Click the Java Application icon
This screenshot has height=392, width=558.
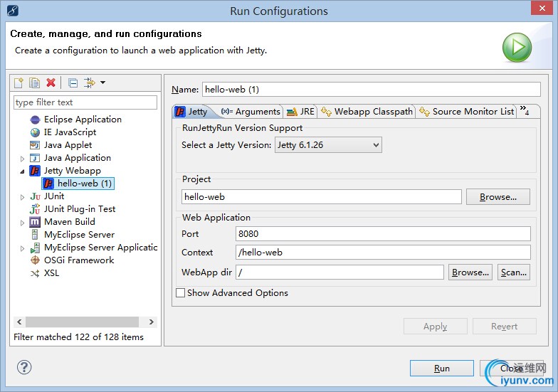(35, 158)
